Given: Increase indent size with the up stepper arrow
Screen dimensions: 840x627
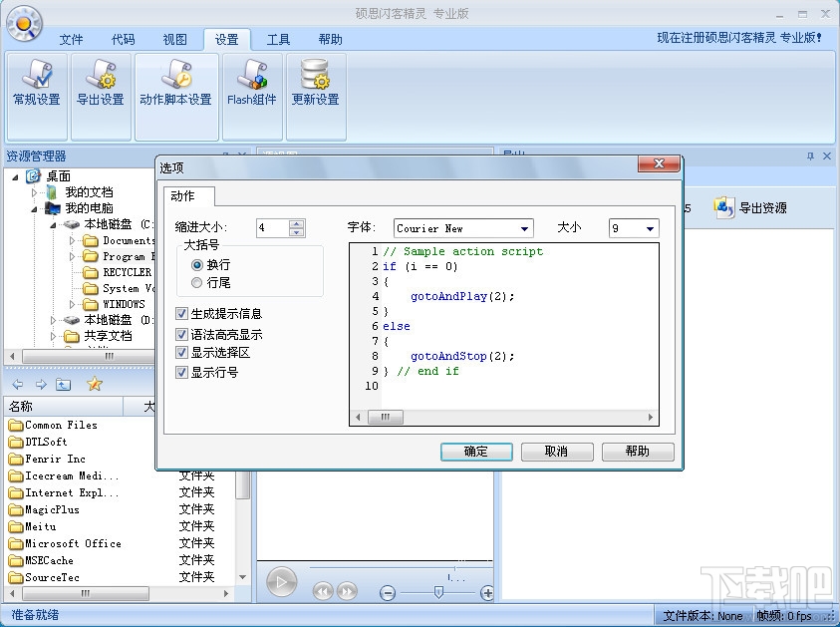Looking at the screenshot, I should click(x=296, y=224).
